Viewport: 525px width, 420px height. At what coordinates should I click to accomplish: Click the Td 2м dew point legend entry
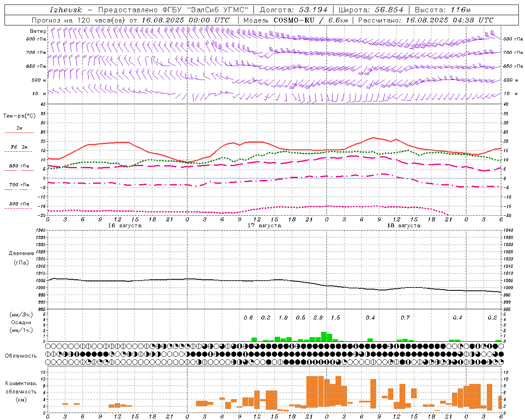19,147
